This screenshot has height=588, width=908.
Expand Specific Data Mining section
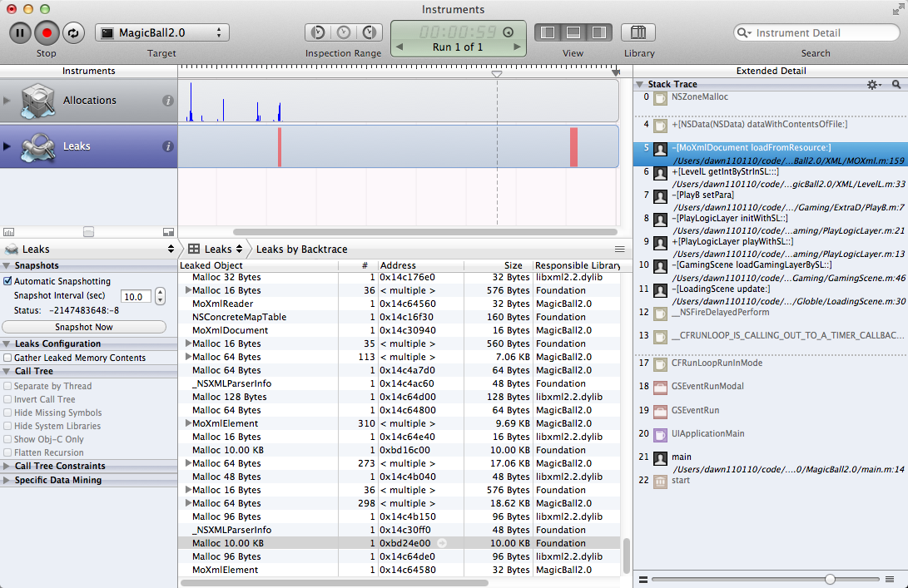coord(7,480)
